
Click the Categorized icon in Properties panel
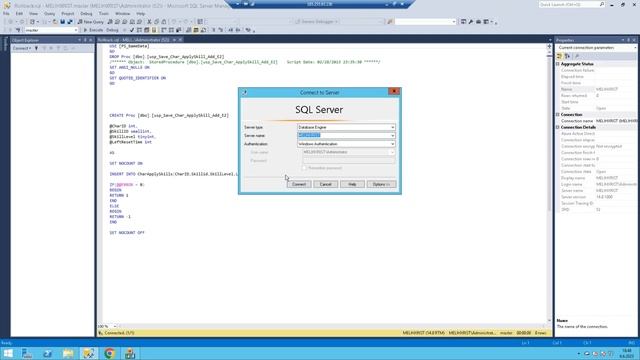tap(560, 56)
